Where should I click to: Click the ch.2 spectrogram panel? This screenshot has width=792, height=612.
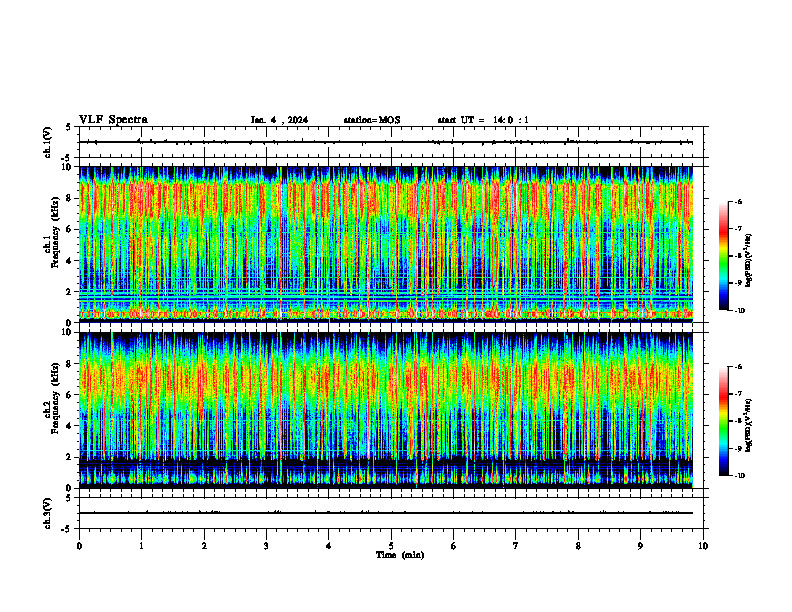pos(386,410)
